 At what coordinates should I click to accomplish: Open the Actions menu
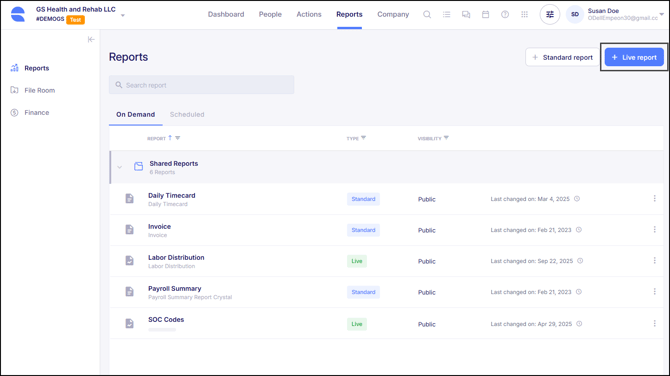pyautogui.click(x=309, y=14)
